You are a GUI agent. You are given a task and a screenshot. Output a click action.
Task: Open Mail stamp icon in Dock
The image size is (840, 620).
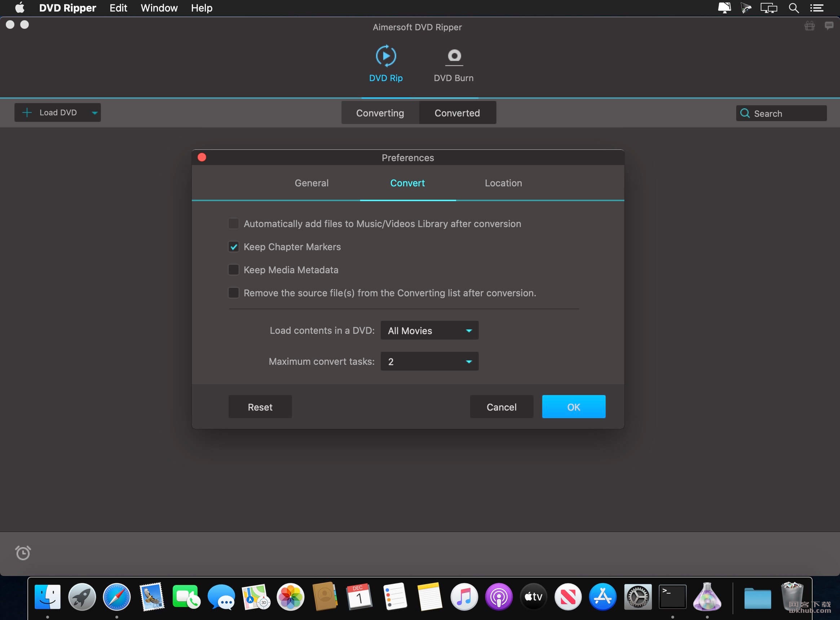click(x=152, y=597)
